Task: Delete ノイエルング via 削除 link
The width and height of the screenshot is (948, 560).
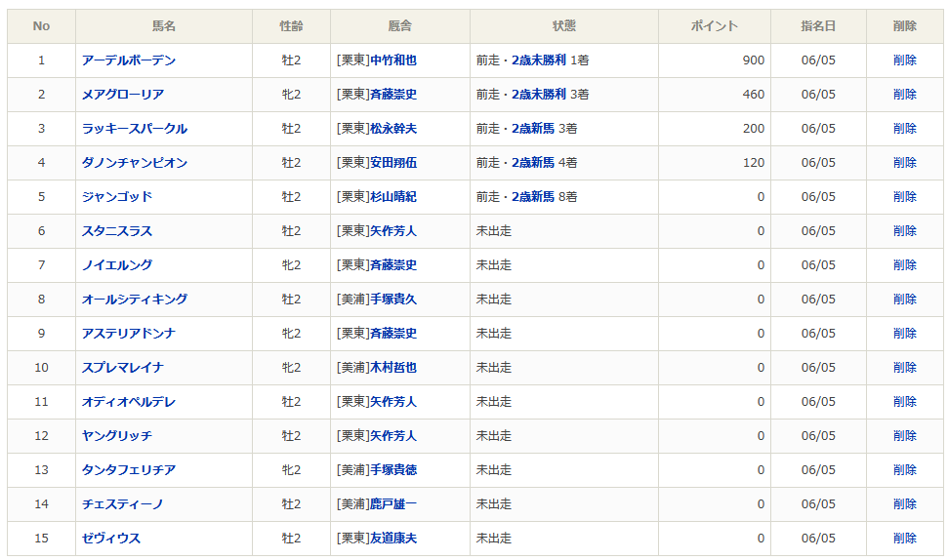Action: [905, 265]
